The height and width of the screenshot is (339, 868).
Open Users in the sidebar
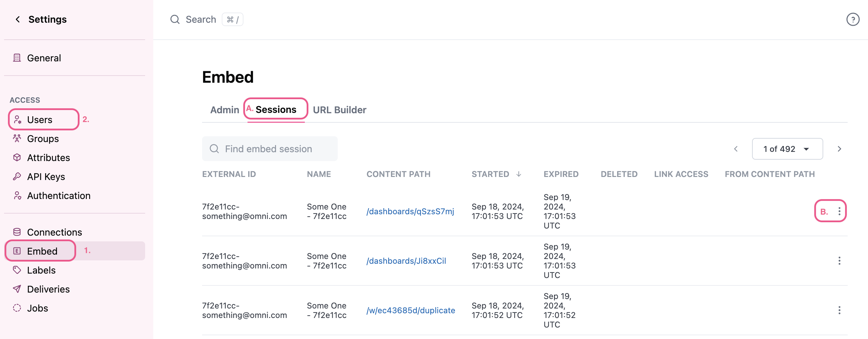40,120
